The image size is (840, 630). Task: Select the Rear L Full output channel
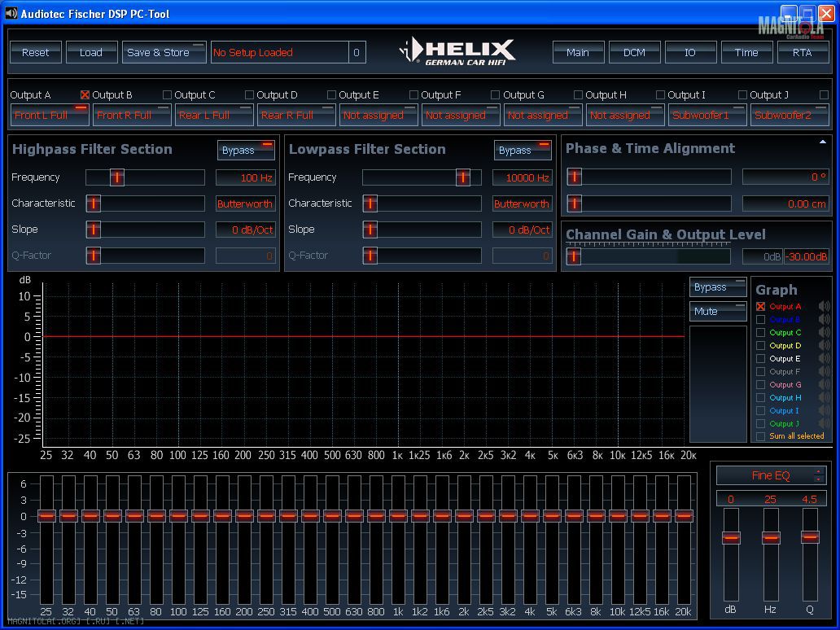pos(214,116)
